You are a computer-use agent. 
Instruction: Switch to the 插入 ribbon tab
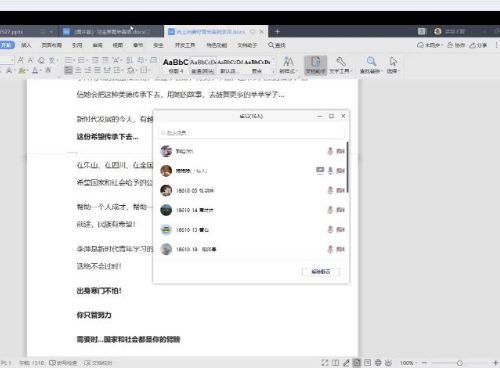[26, 45]
